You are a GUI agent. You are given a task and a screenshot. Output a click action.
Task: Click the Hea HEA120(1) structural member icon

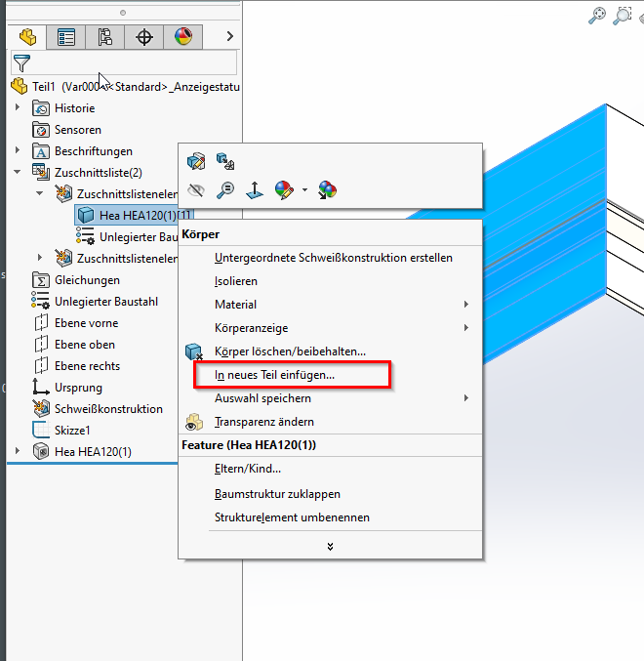pos(41,451)
